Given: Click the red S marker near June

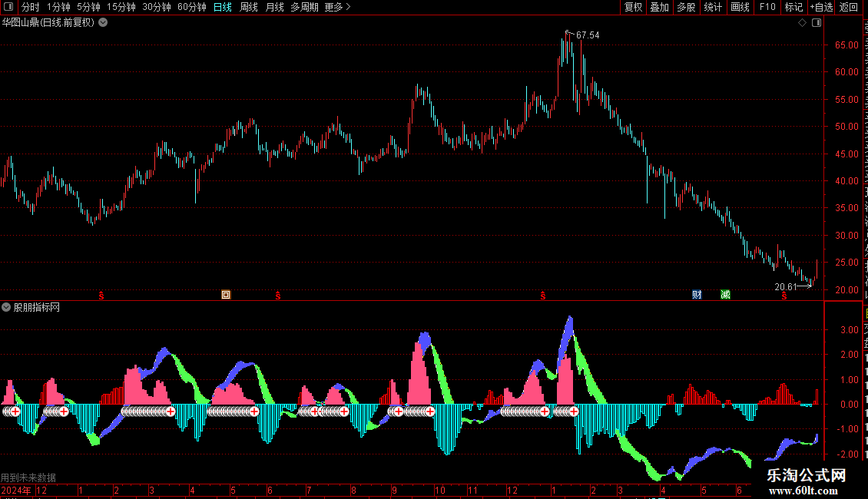Looking at the screenshot, I should [278, 296].
